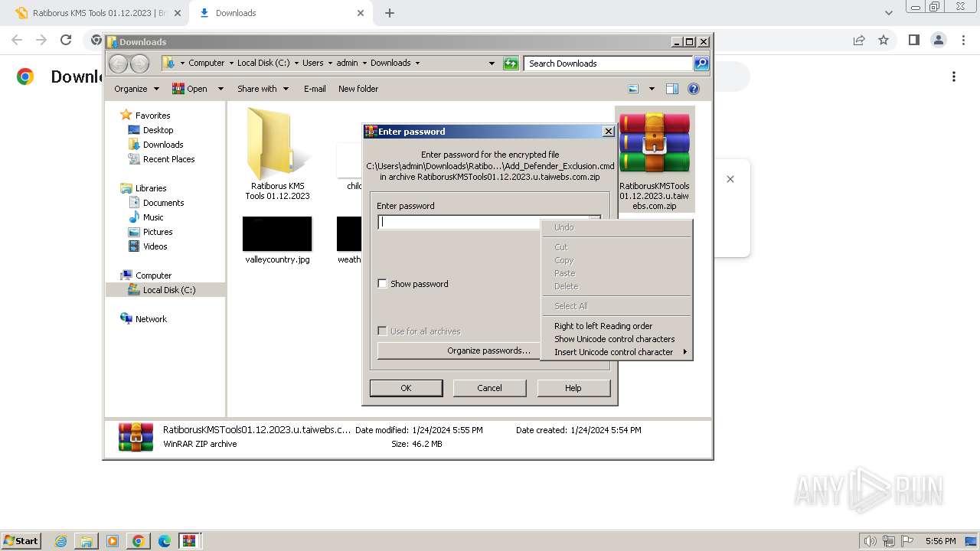Open Network in the navigation pane

pyautogui.click(x=151, y=319)
